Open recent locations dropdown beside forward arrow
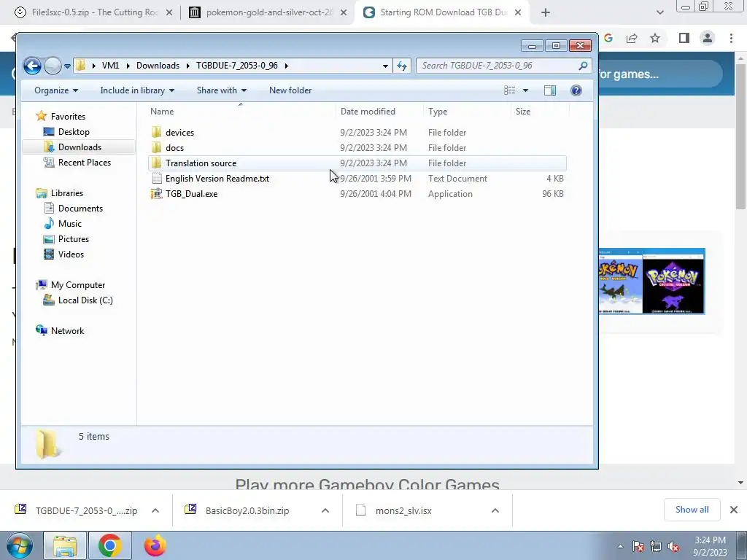 pyautogui.click(x=67, y=66)
